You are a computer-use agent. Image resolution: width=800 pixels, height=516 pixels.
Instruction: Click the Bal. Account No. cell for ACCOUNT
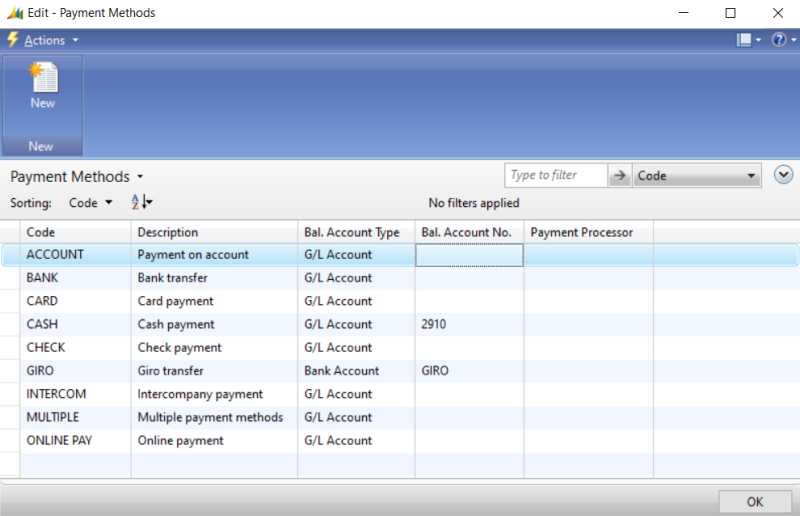pos(468,255)
